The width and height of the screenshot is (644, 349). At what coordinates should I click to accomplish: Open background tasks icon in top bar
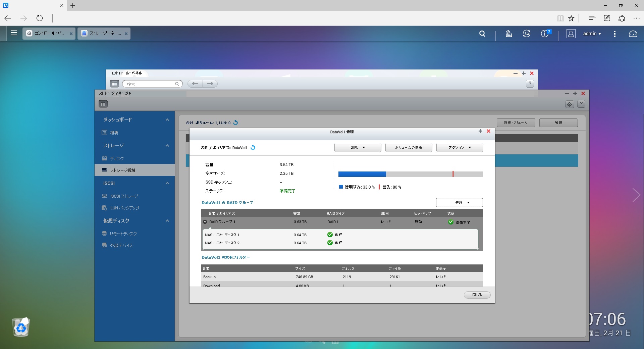(x=509, y=34)
